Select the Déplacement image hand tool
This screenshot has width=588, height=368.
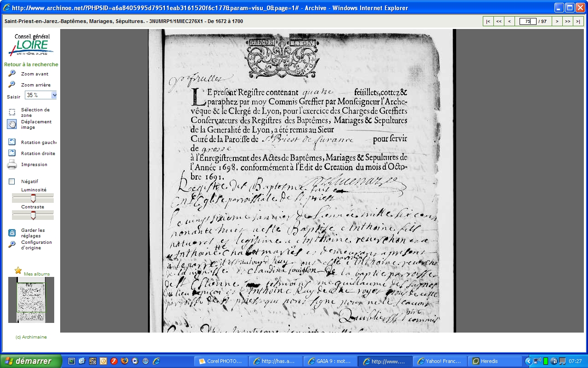click(12, 124)
